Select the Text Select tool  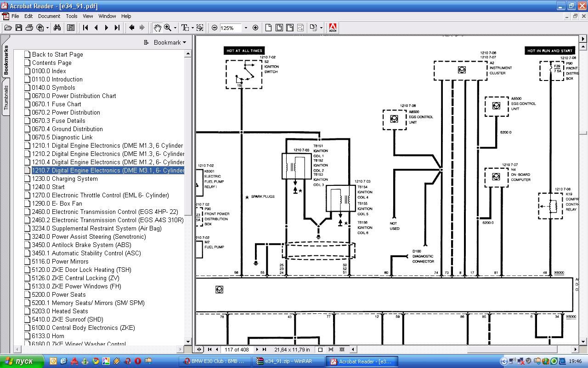click(185, 28)
